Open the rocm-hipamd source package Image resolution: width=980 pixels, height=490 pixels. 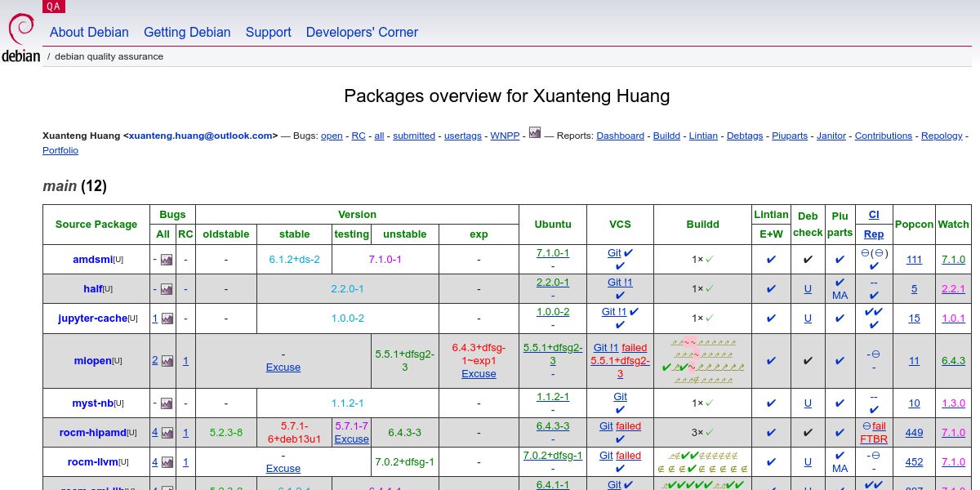[92, 433]
